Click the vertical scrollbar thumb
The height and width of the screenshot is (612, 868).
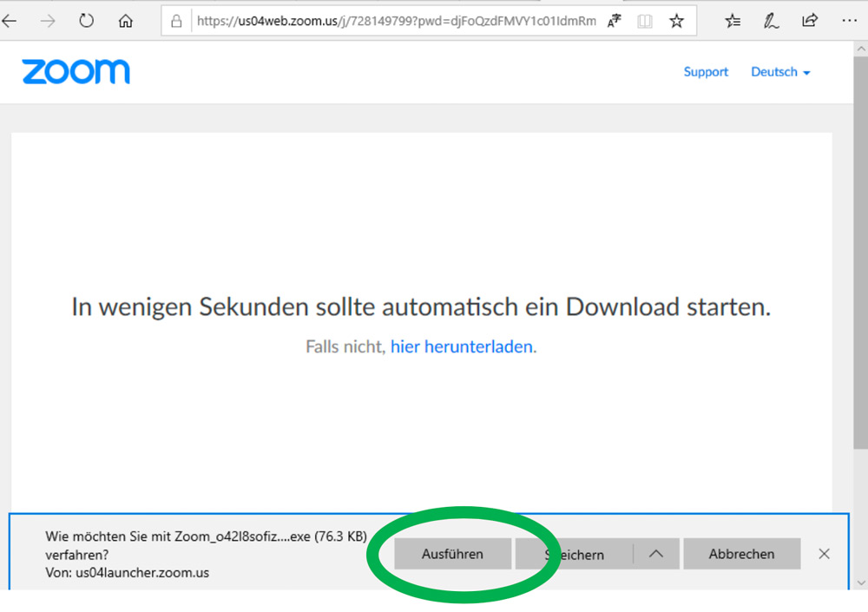[861, 252]
